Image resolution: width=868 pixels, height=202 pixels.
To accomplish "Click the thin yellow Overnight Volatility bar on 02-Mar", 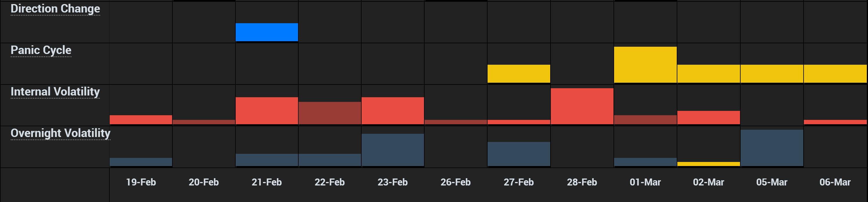I will click(x=708, y=164).
